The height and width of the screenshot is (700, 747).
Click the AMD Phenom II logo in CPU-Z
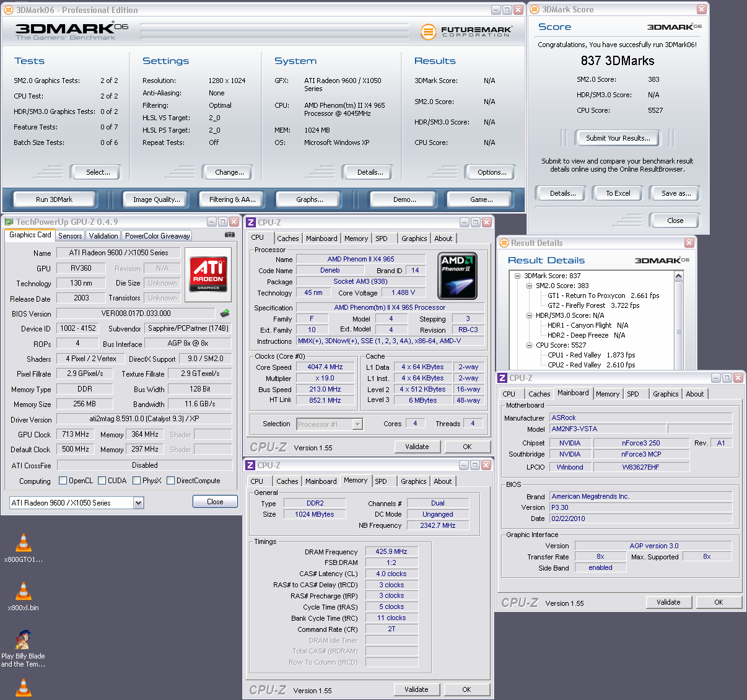(x=458, y=276)
